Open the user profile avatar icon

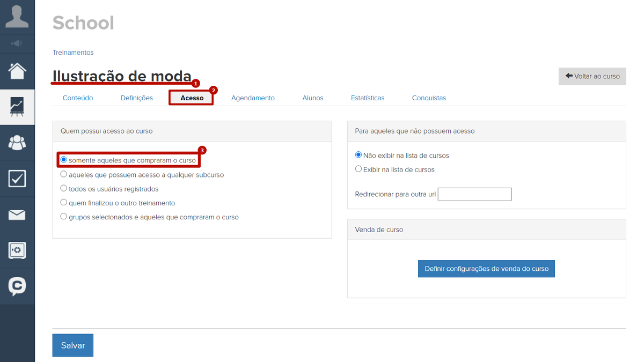click(x=17, y=16)
